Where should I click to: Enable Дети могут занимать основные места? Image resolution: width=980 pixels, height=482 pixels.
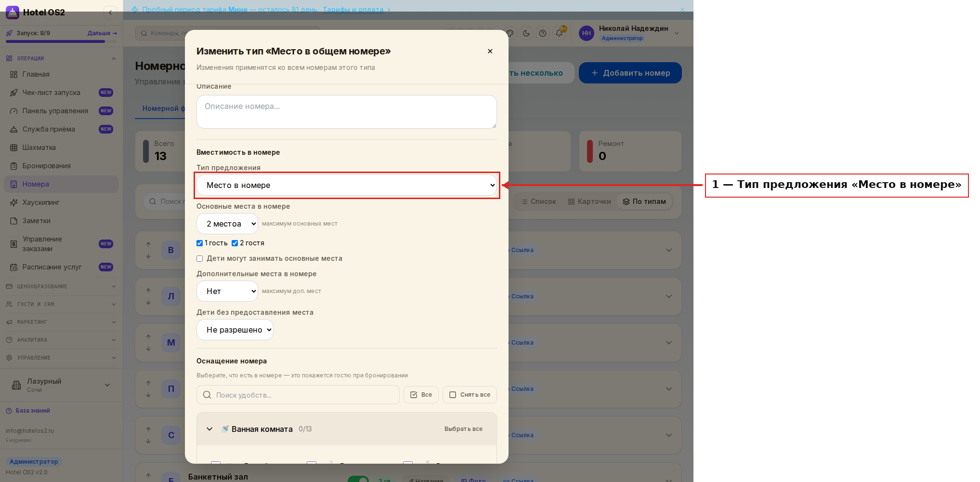pyautogui.click(x=199, y=258)
